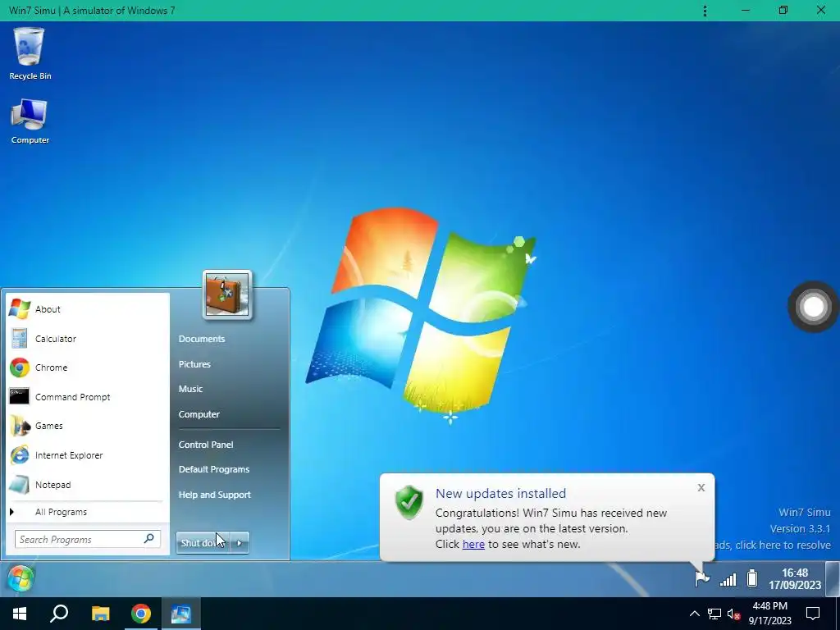Open Control Panel from Start menu
The height and width of the screenshot is (630, 840).
coord(206,445)
